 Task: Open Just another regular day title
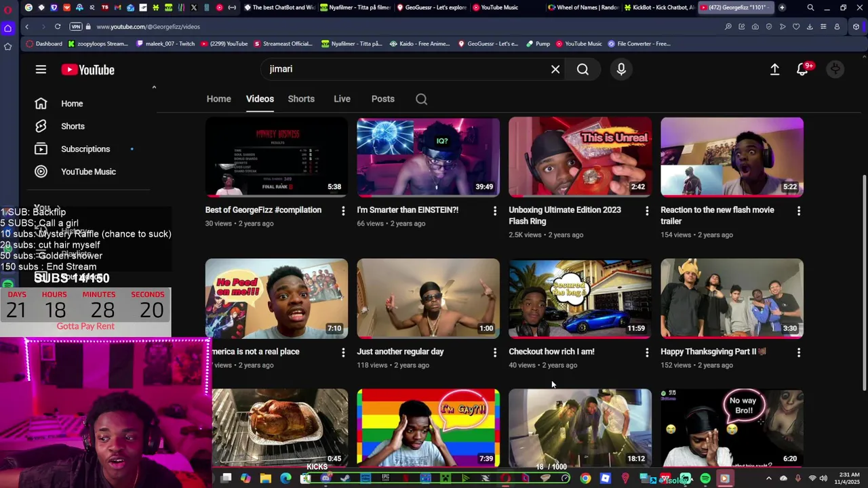[400, 352]
